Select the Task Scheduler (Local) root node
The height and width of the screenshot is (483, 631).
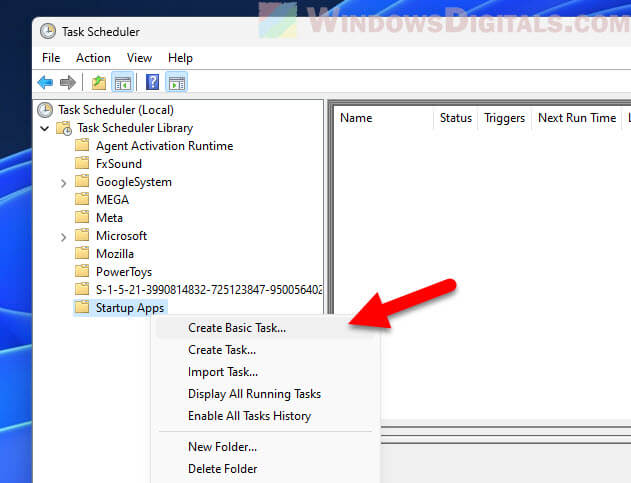click(116, 110)
